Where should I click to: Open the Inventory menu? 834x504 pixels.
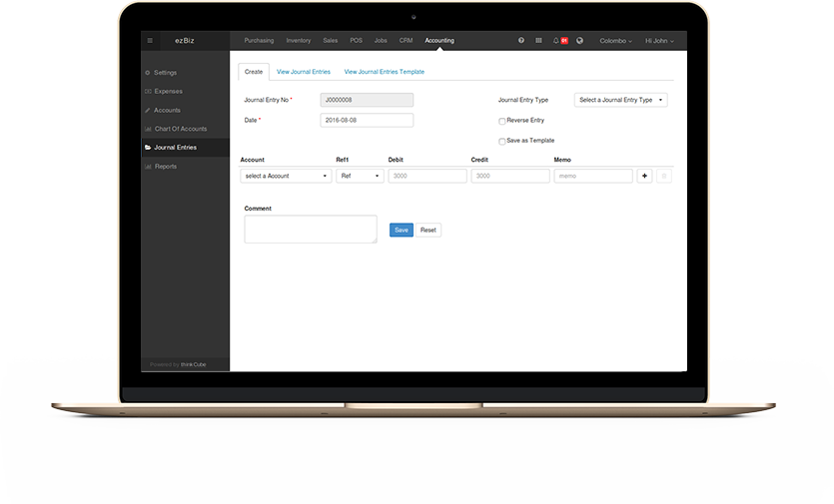pos(299,40)
